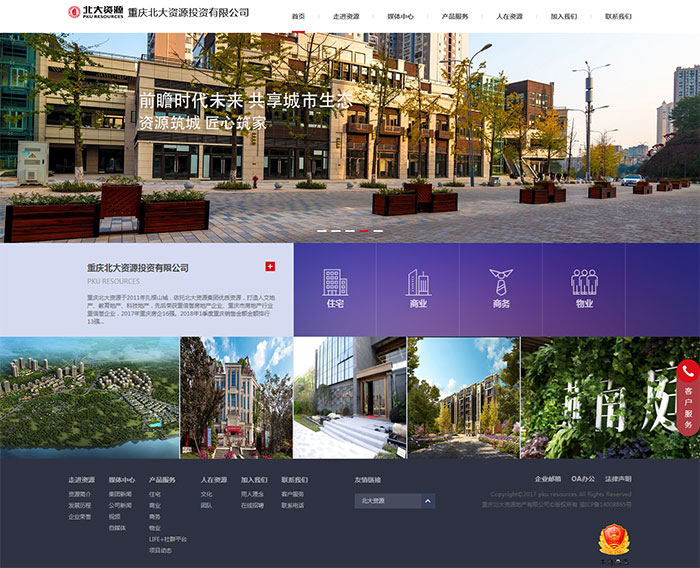Screen dimensions: 700x568
Task: Click the footer 商务 link
Action: click(154, 517)
